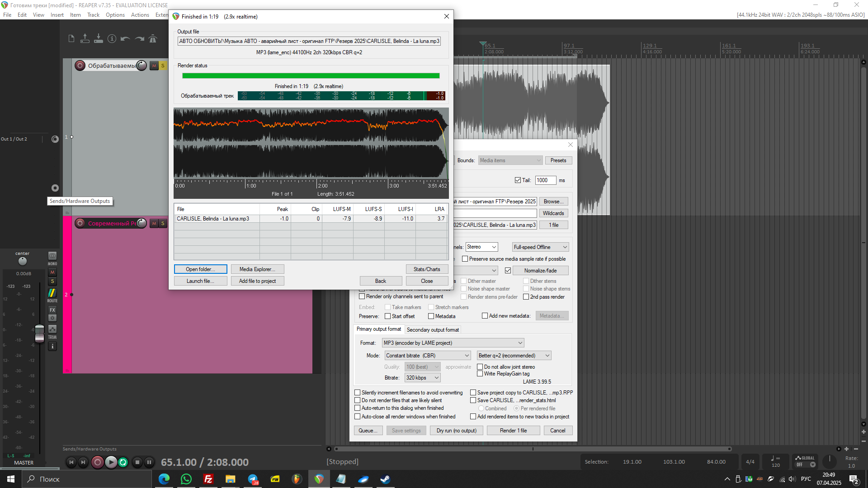Enable Preserve source media sample rate

pos(465,259)
